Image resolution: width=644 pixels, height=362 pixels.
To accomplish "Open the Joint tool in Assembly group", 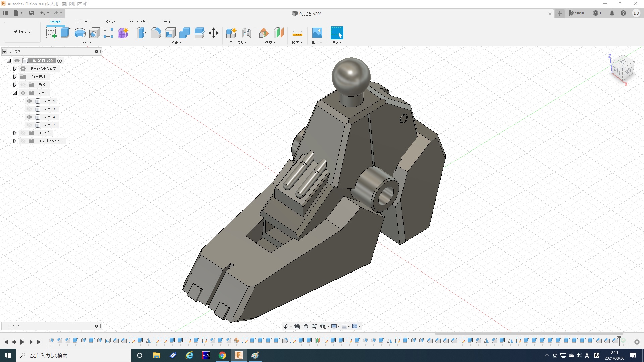I will (246, 33).
